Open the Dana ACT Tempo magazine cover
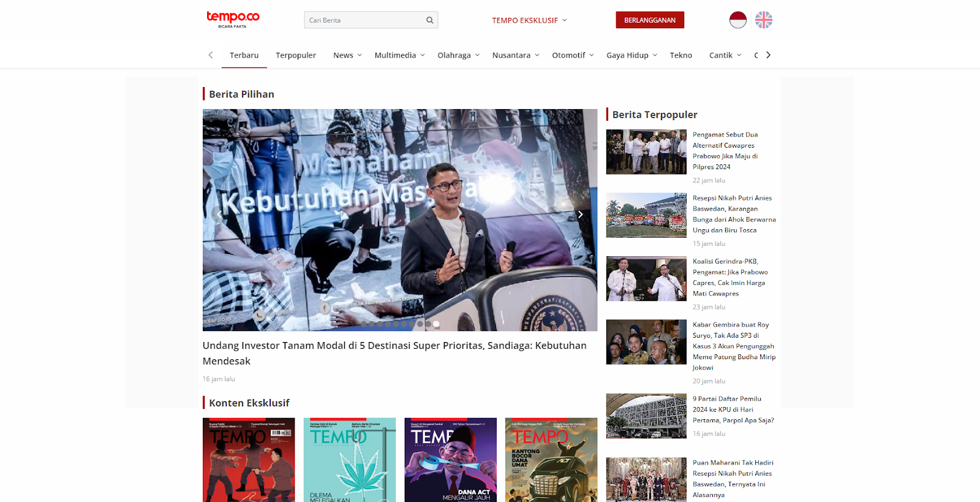Image resolution: width=980 pixels, height=502 pixels. 451,460
